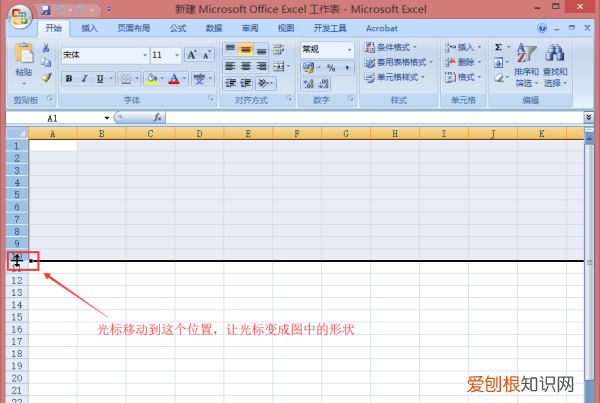Redo action in quick access toolbar
Screen dimensions: 600x403
[82, 10]
